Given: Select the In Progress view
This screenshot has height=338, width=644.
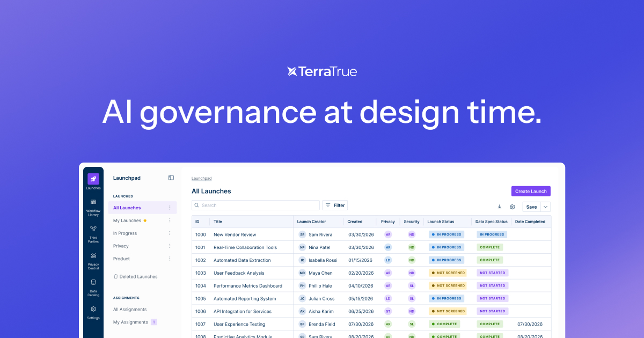Looking at the screenshot, I should [125, 233].
